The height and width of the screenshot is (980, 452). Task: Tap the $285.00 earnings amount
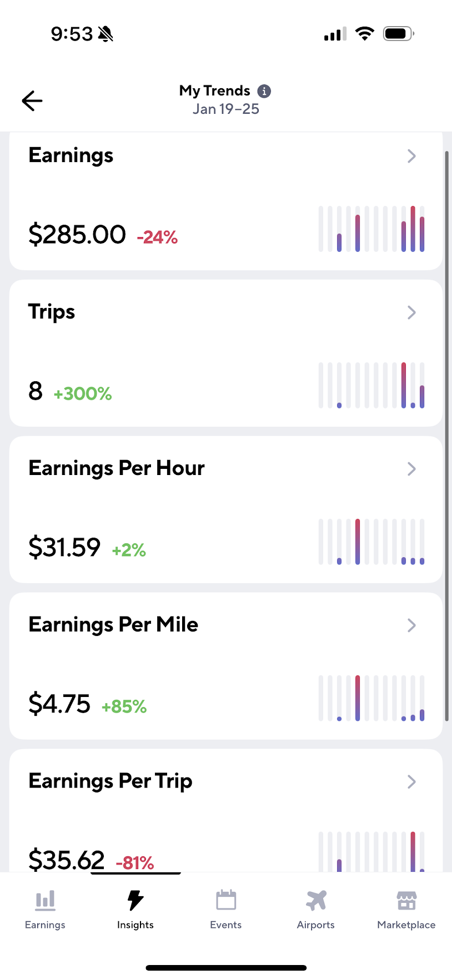[x=77, y=234]
